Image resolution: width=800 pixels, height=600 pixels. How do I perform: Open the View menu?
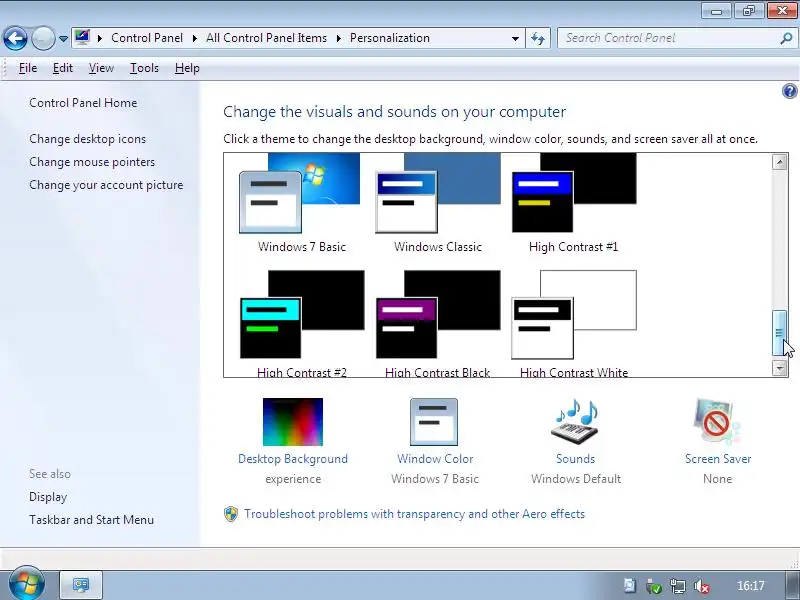101,68
